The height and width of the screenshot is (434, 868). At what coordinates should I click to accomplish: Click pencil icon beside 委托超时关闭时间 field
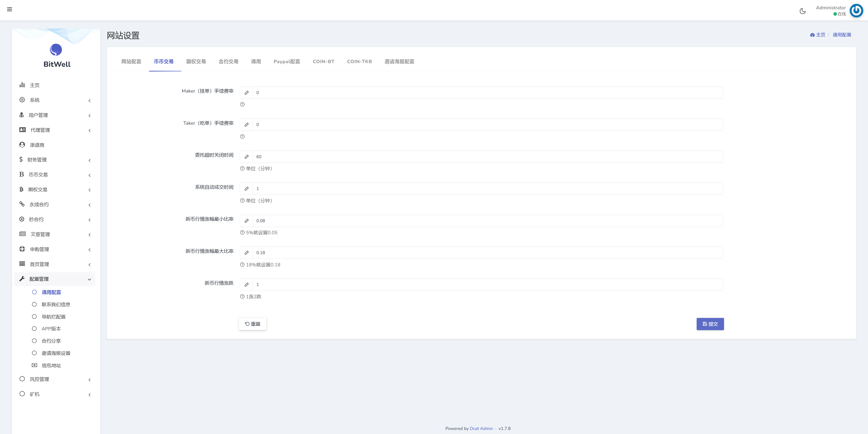tap(247, 157)
